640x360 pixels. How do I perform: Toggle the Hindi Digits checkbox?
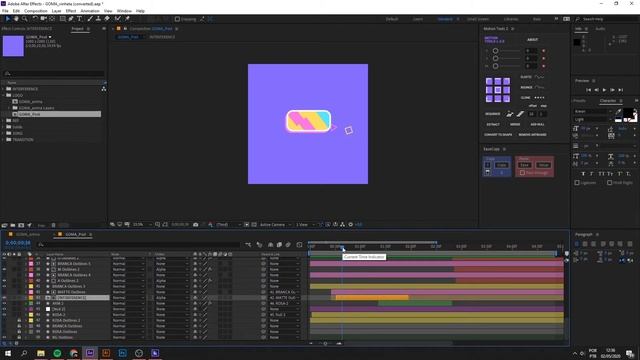(x=609, y=183)
